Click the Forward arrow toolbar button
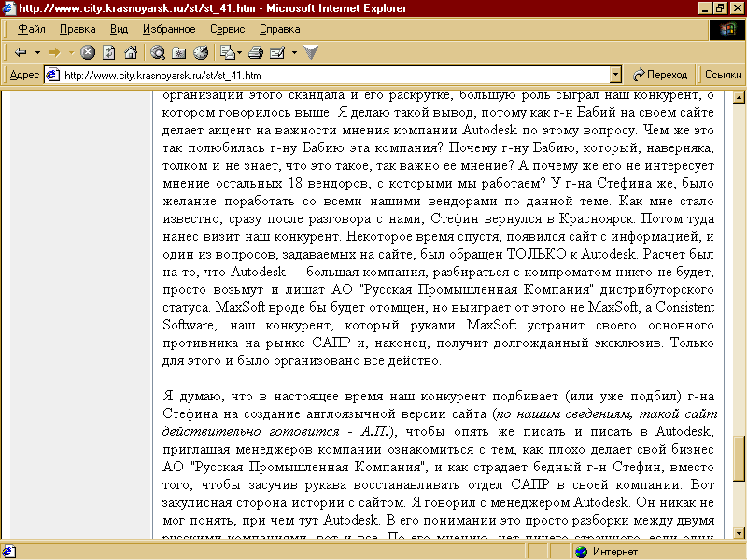 pyautogui.click(x=54, y=52)
